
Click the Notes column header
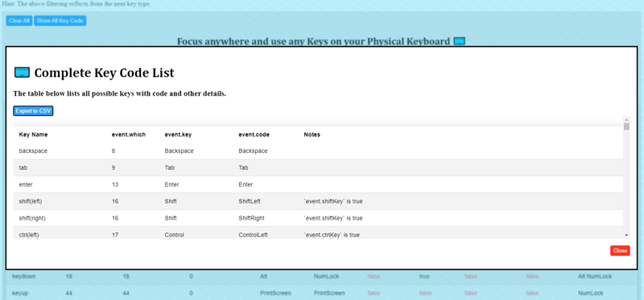pyautogui.click(x=312, y=134)
